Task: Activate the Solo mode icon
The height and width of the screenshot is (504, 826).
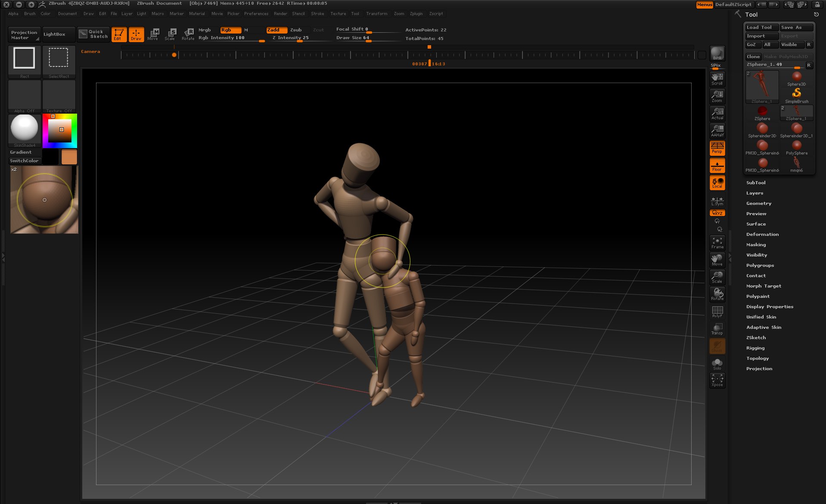Action: tap(717, 364)
